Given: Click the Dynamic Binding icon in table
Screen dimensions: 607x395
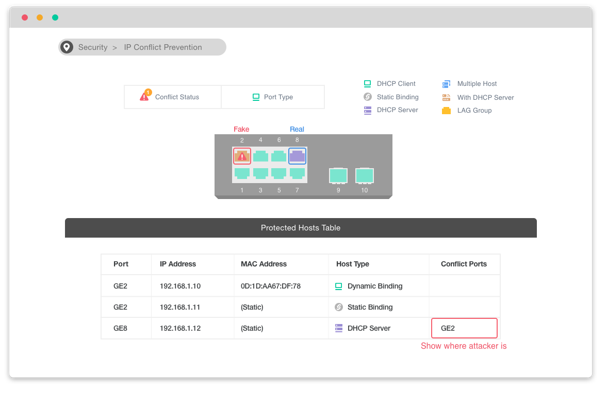Looking at the screenshot, I should 338,286.
